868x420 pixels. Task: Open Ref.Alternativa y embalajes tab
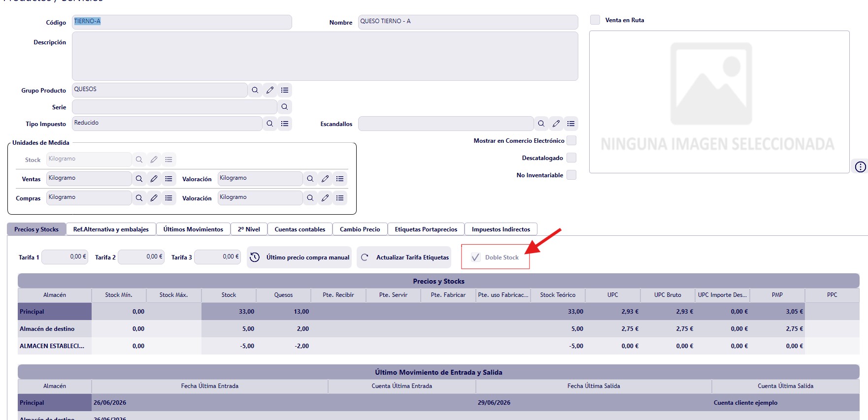tap(111, 229)
